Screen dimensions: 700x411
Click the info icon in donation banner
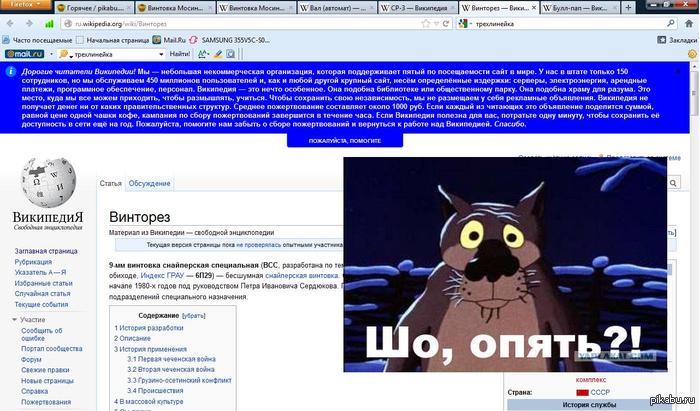coord(11,72)
